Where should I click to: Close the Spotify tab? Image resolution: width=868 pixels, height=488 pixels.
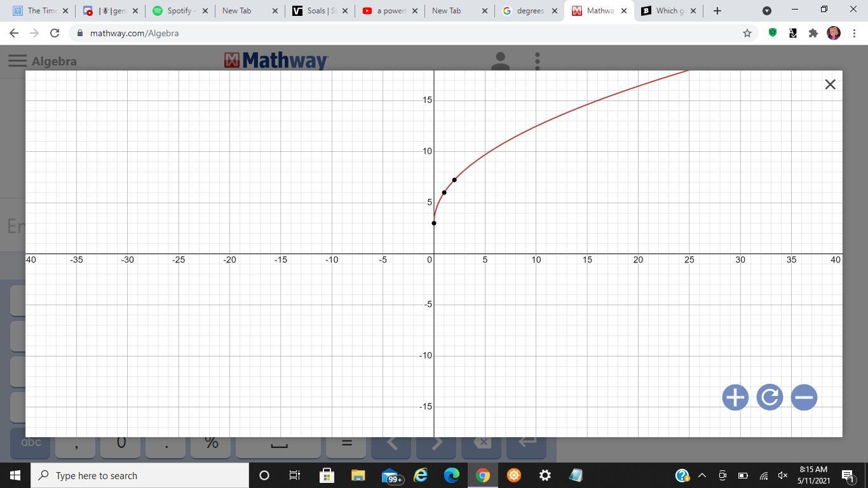(205, 11)
